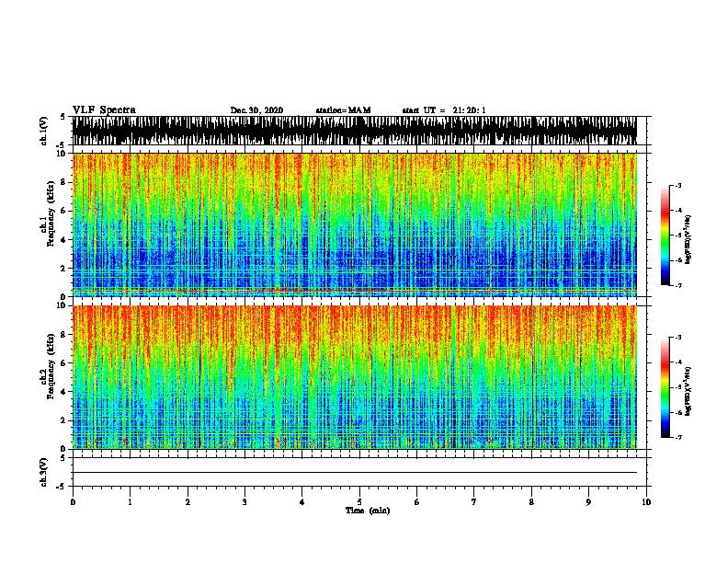Click inside the ch.2 frequency spectrogram
Screen dimensions: 728x563
click(x=354, y=377)
